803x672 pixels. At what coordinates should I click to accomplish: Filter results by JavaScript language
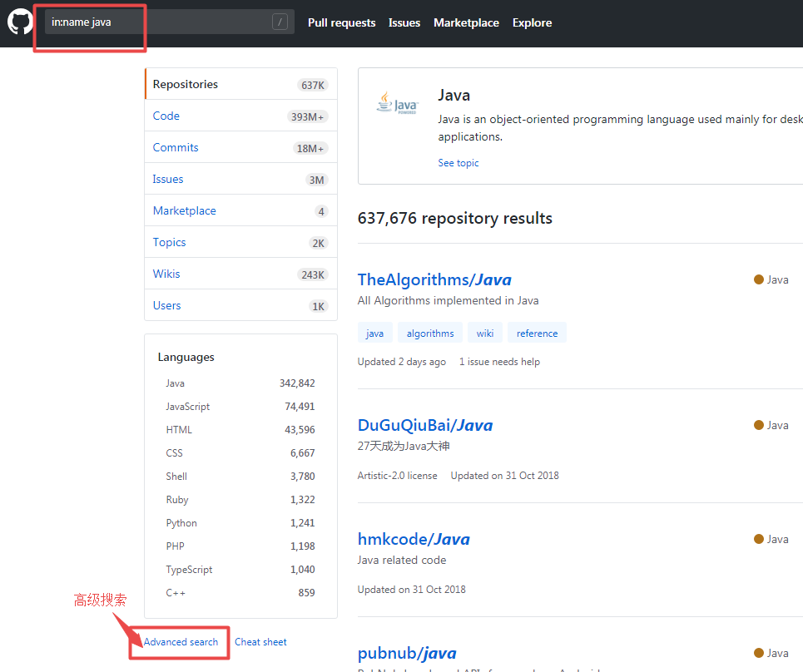(240, 407)
